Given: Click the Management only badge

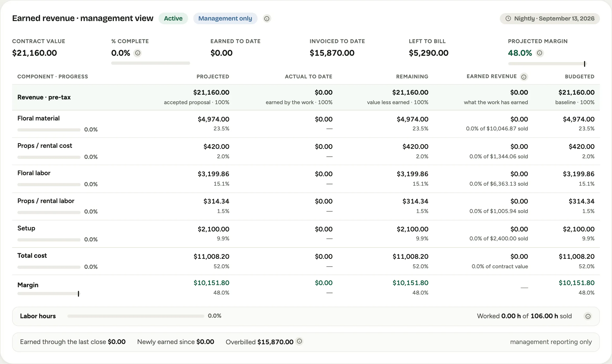Looking at the screenshot, I should [x=225, y=18].
